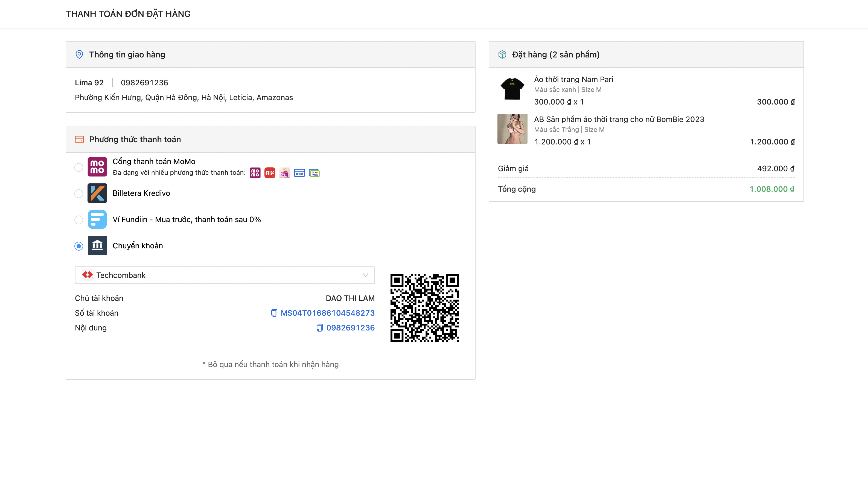
Task: Select the Billetera Kredivo radio button
Action: click(78, 193)
